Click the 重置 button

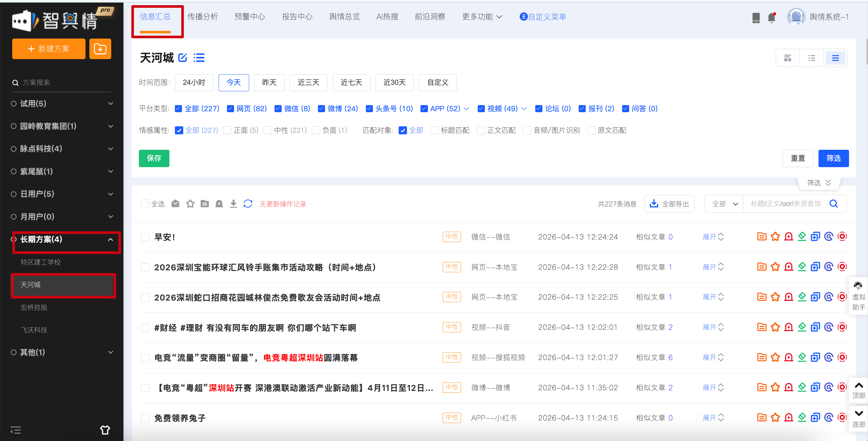click(798, 158)
